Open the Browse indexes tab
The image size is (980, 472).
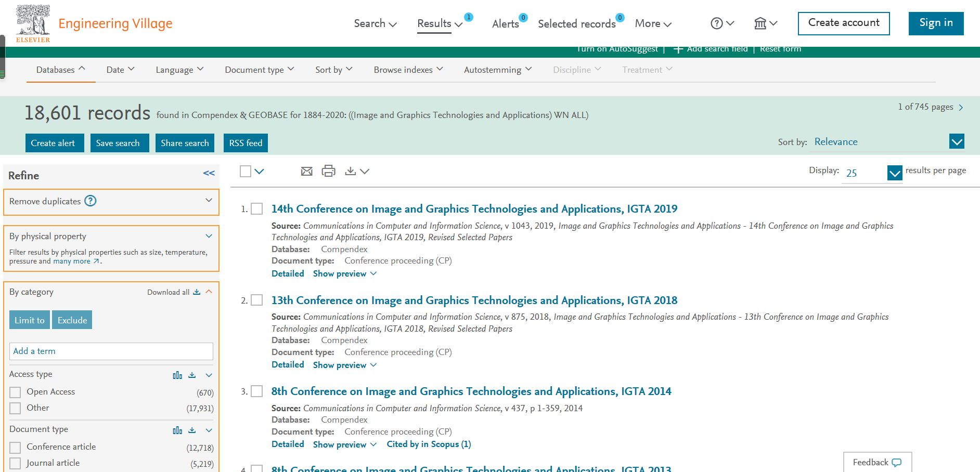point(408,70)
